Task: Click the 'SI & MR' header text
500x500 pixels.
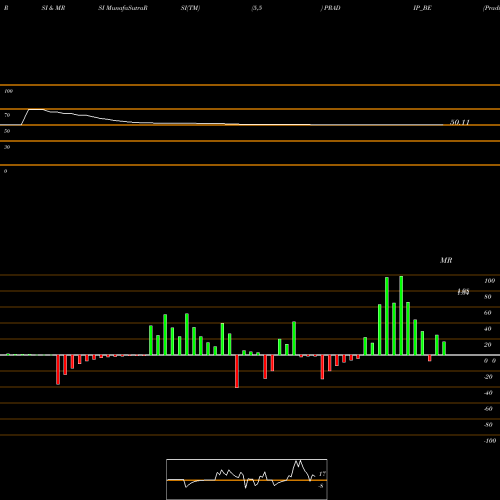Action: 53,8
